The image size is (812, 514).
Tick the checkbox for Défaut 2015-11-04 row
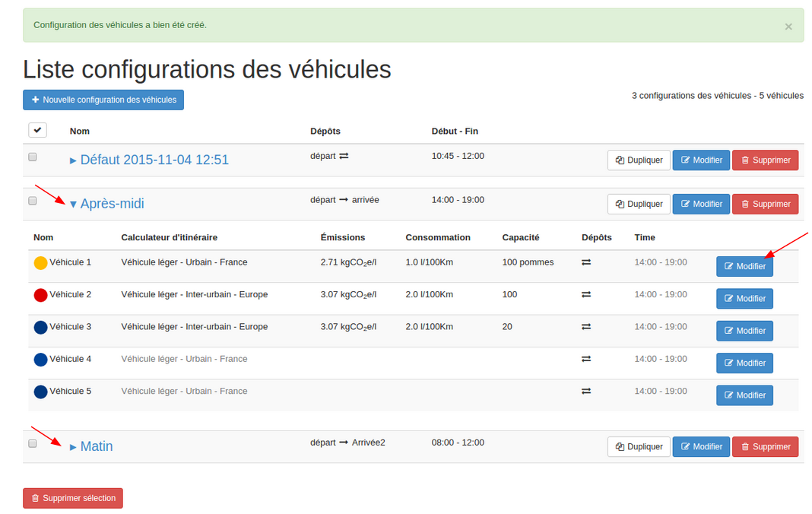[33, 157]
